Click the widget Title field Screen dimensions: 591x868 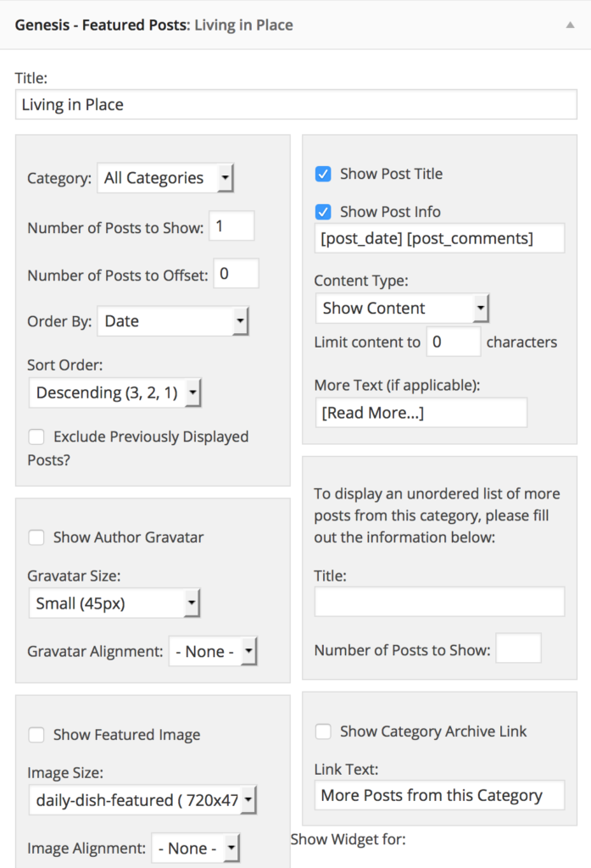295,104
